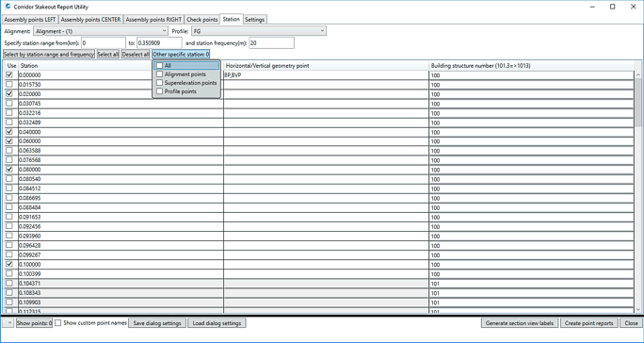644x343 pixels.
Task: Check Use for station 0.015750
Action: (x=9, y=84)
